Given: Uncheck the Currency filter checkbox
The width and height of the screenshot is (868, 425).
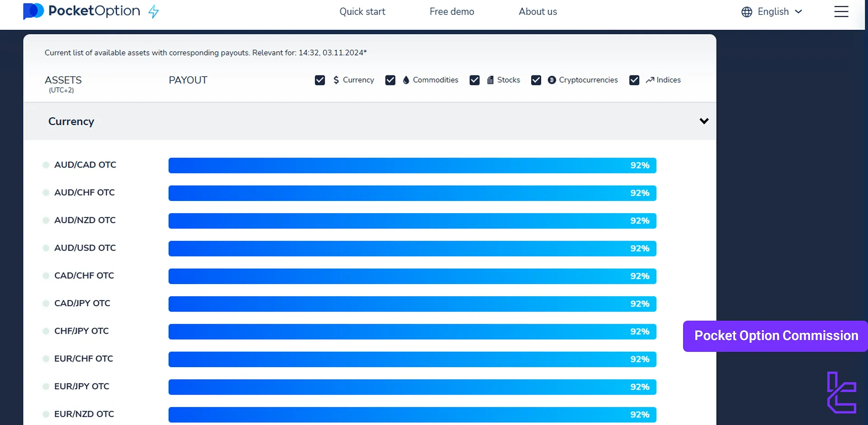Looking at the screenshot, I should pos(320,80).
